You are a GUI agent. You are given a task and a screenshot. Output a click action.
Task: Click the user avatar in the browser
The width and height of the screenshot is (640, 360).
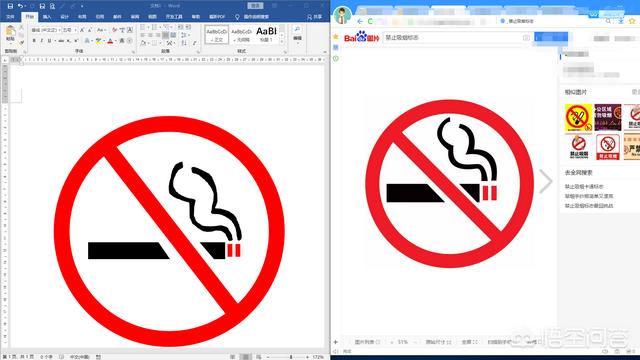(342, 16)
